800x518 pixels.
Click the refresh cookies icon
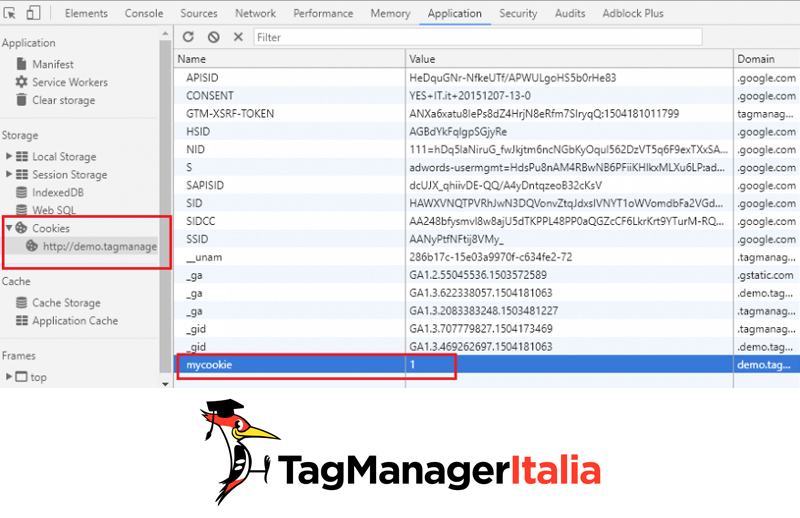[188, 37]
